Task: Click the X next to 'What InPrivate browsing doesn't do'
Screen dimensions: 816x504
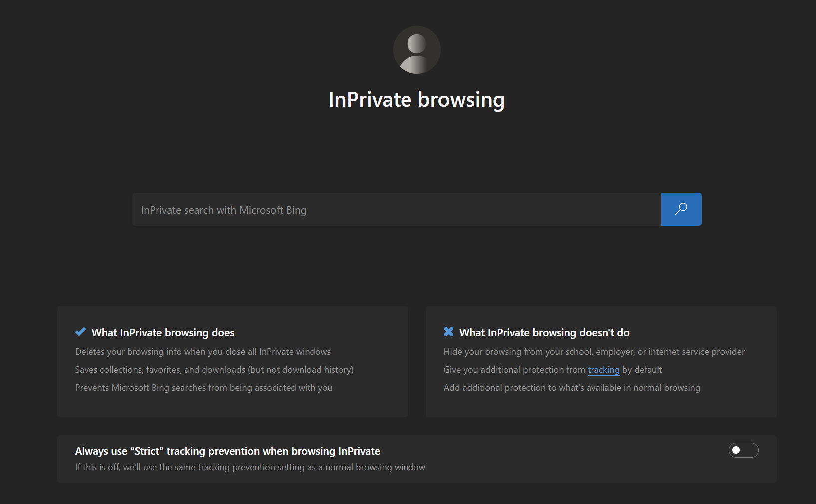Action: (x=448, y=331)
